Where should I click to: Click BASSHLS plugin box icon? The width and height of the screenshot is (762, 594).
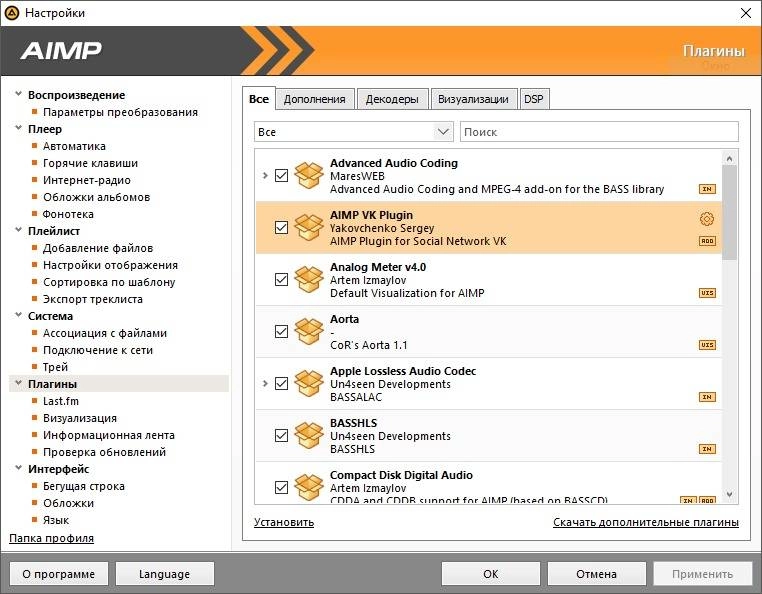309,436
